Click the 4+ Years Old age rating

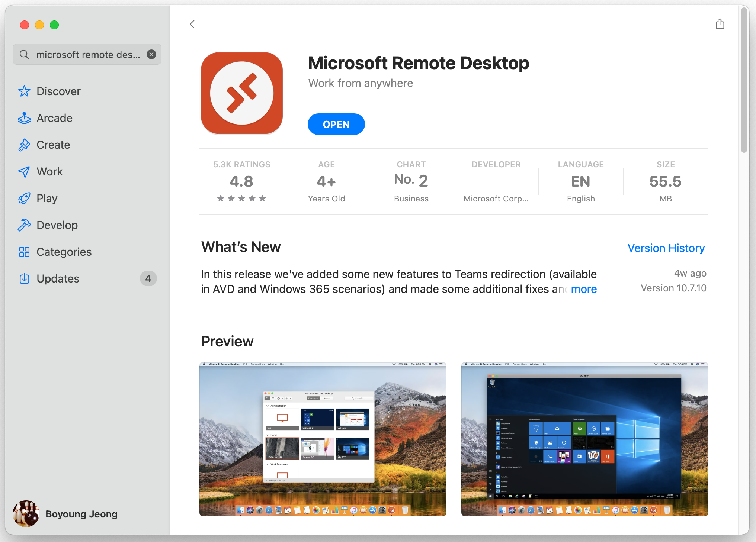[326, 182]
